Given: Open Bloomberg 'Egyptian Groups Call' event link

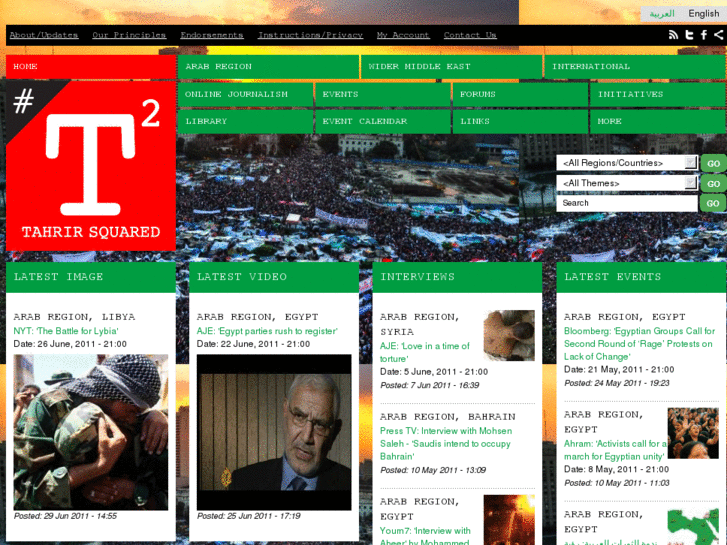Looking at the screenshot, I should [639, 344].
